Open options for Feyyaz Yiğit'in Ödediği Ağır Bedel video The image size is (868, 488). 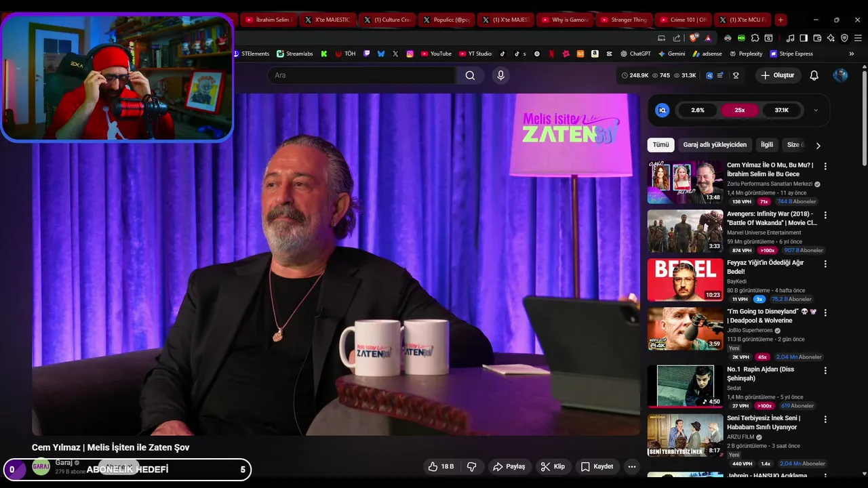[x=825, y=264]
